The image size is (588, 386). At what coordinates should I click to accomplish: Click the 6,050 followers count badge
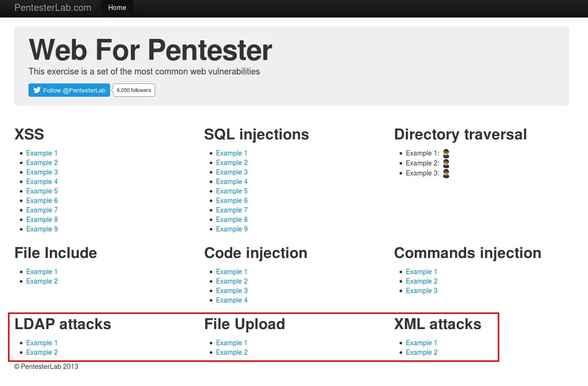click(134, 90)
